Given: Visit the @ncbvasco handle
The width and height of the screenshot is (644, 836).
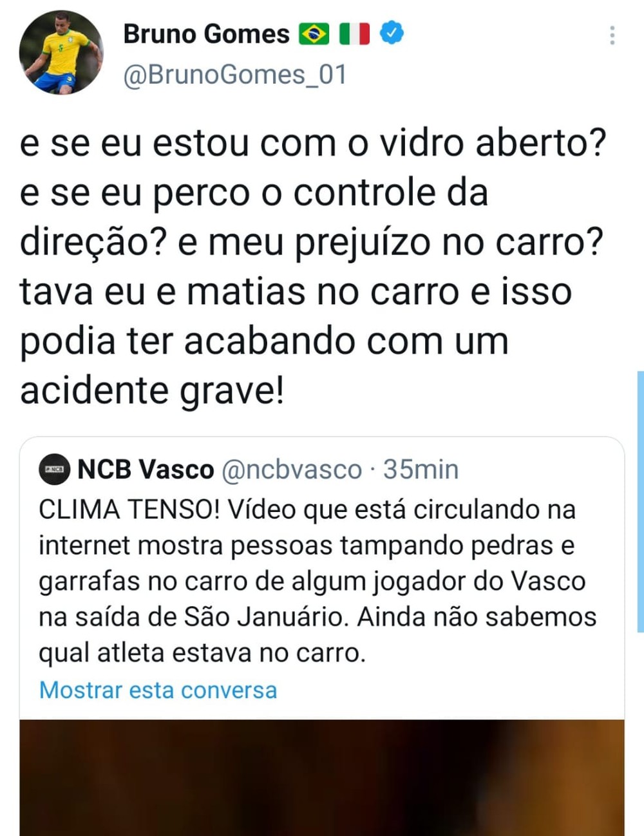Looking at the screenshot, I should (x=292, y=470).
